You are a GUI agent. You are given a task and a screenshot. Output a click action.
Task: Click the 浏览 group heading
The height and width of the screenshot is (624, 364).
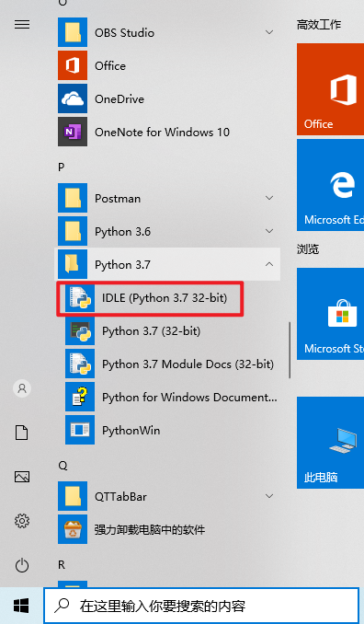[x=308, y=249]
